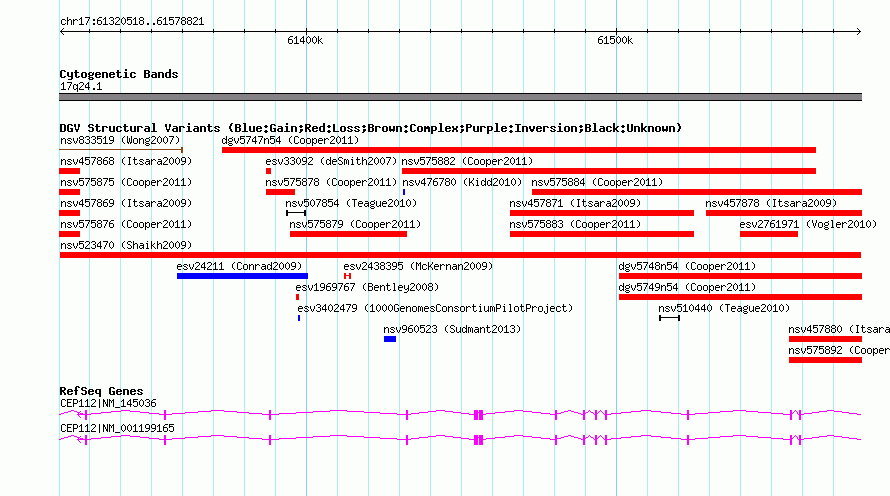The width and height of the screenshot is (890, 496).
Task: Click the CEP112|NM_145036 gene label
Action: tap(108, 403)
